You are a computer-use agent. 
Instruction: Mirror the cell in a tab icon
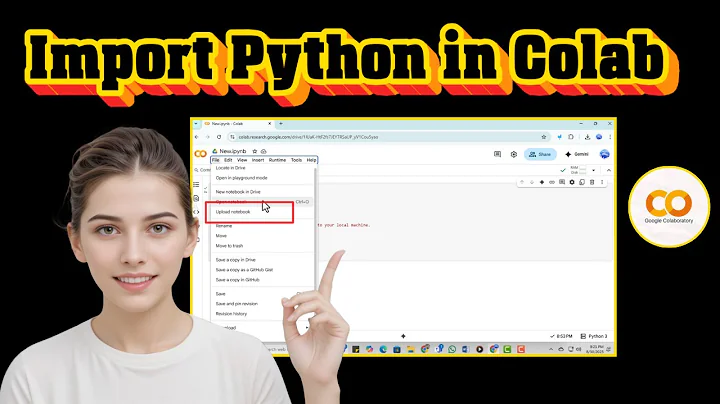pyautogui.click(x=582, y=182)
